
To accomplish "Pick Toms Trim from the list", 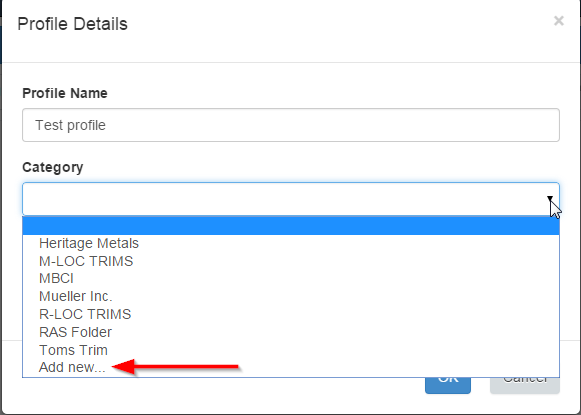I will 73,350.
